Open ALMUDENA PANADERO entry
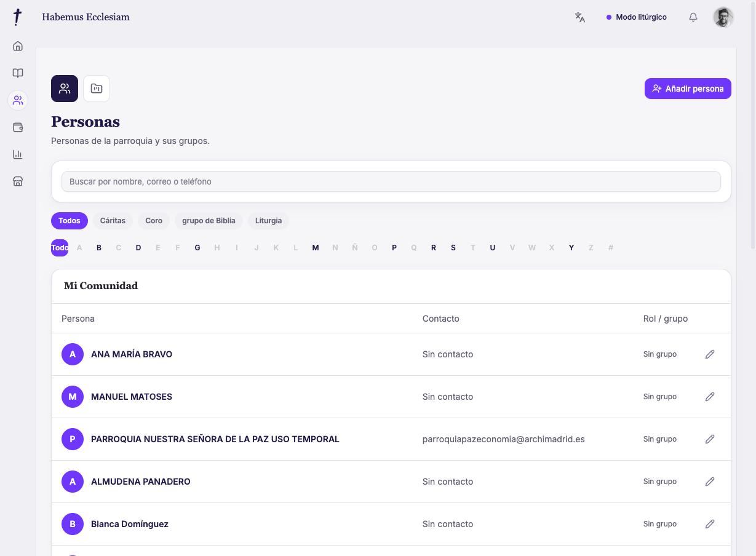 coord(141,482)
